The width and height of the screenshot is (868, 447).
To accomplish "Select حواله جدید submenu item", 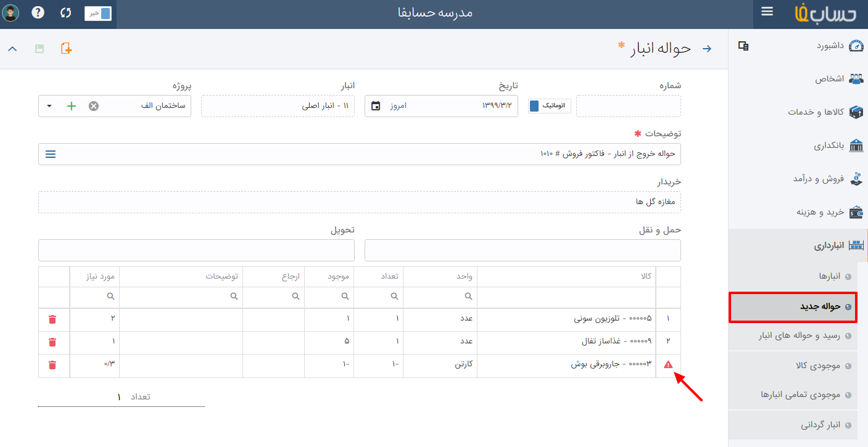I will pyautogui.click(x=793, y=307).
